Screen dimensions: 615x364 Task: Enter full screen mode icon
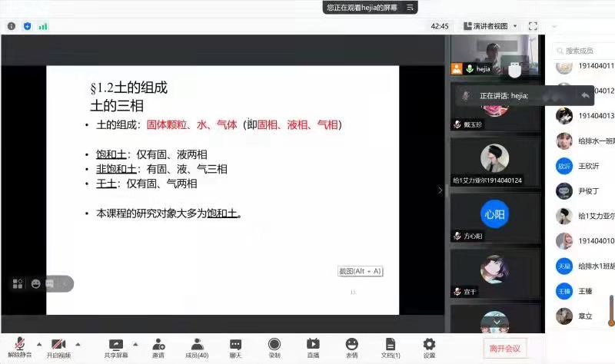(533, 26)
